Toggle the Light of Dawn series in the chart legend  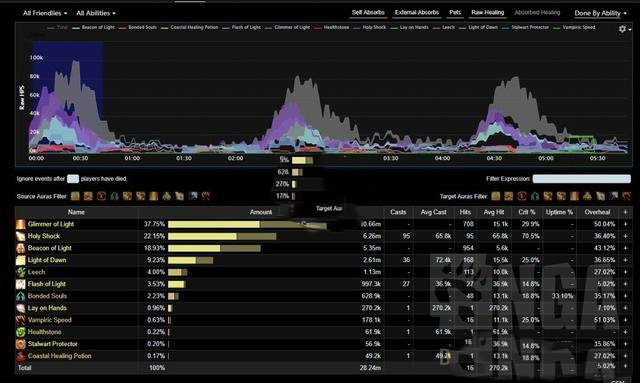click(478, 27)
